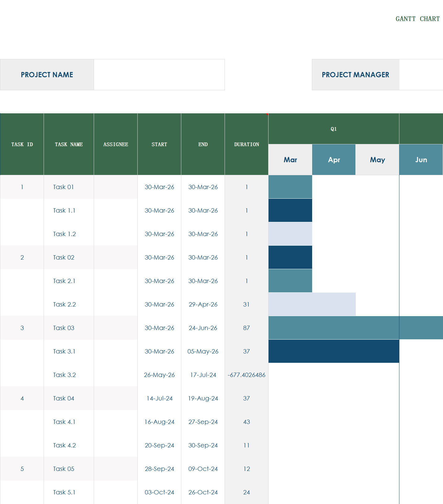Select the 26-Oct-24 end date
This screenshot has height=504, width=443.
click(x=203, y=492)
